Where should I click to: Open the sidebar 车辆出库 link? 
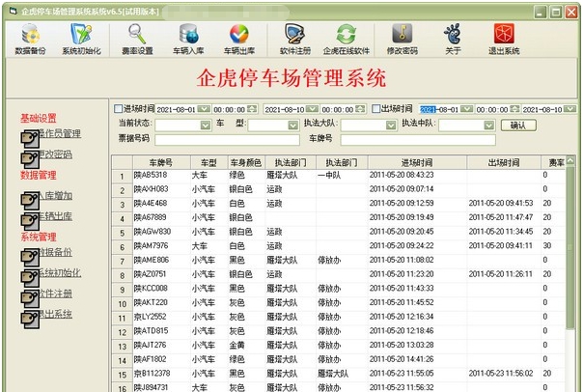pyautogui.click(x=55, y=216)
